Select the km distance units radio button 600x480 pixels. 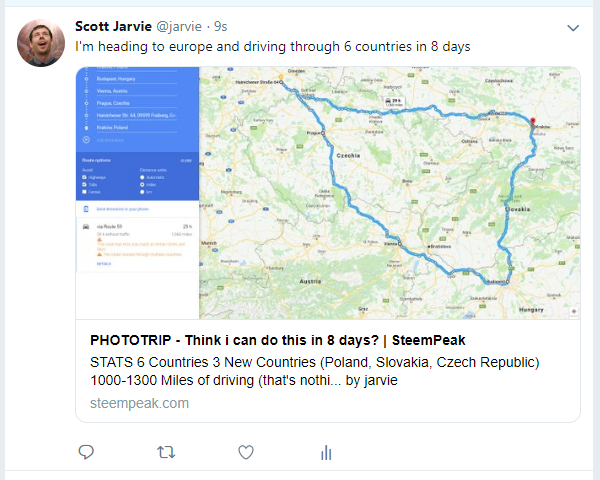pyautogui.click(x=143, y=193)
